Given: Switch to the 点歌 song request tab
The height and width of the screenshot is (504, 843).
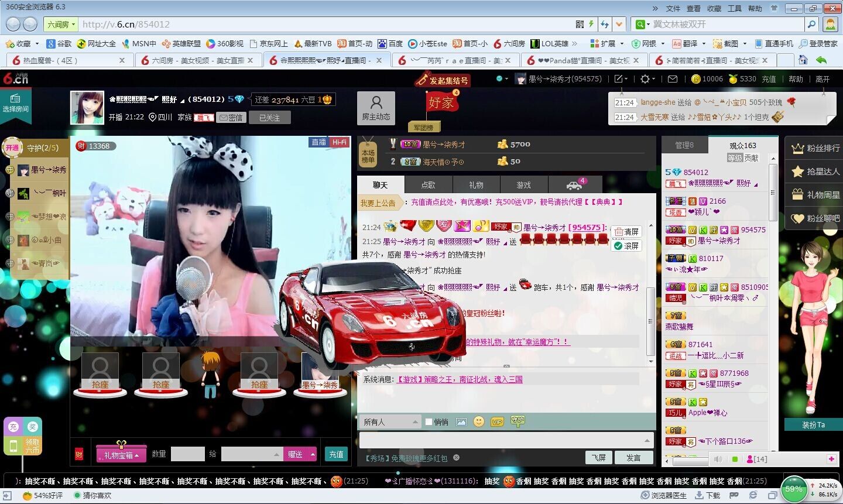Looking at the screenshot, I should point(429,184).
